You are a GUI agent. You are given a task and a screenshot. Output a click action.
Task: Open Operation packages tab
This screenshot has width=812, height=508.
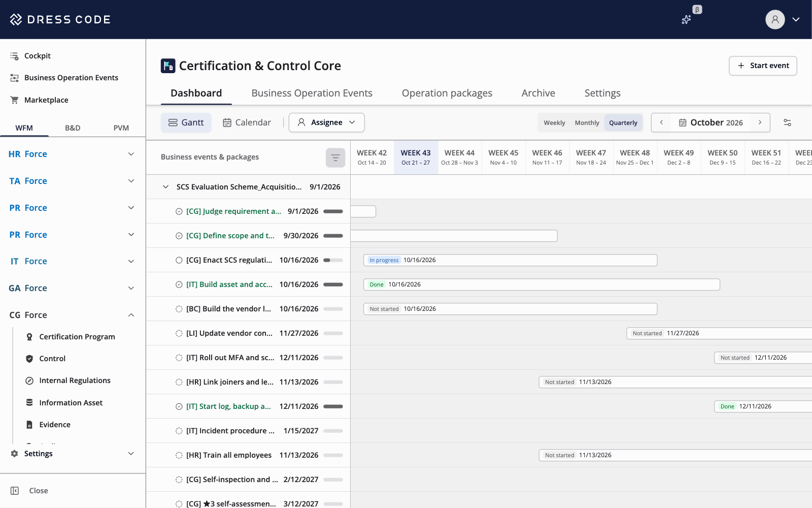447,93
